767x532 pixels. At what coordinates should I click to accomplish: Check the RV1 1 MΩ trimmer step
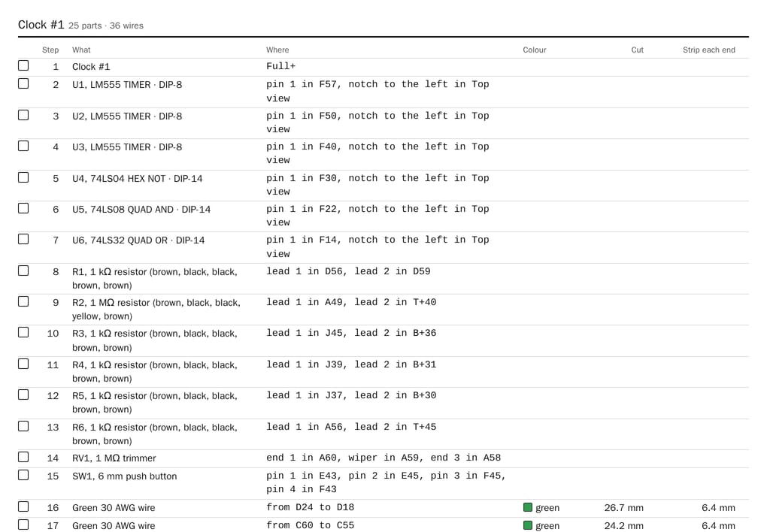(23, 457)
